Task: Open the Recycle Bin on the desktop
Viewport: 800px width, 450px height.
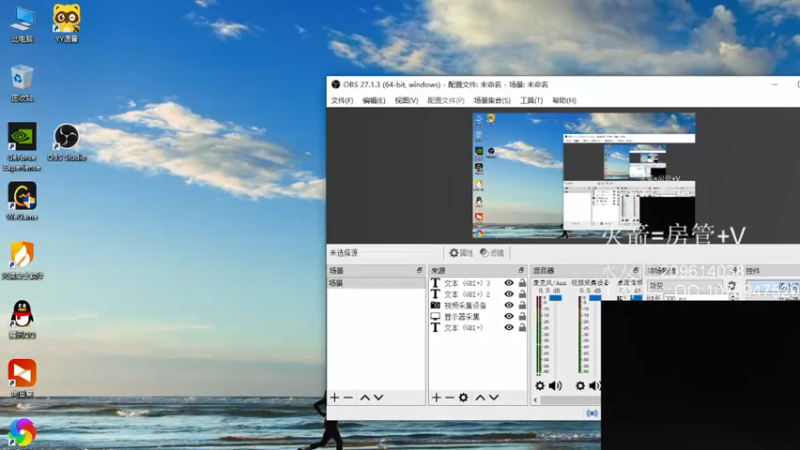Action: click(x=22, y=83)
